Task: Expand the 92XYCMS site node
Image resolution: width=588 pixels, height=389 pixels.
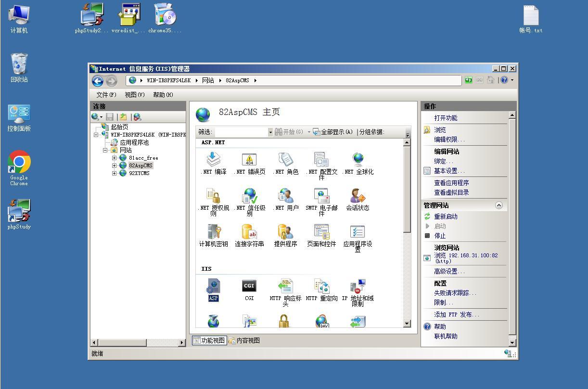Action: (x=115, y=173)
